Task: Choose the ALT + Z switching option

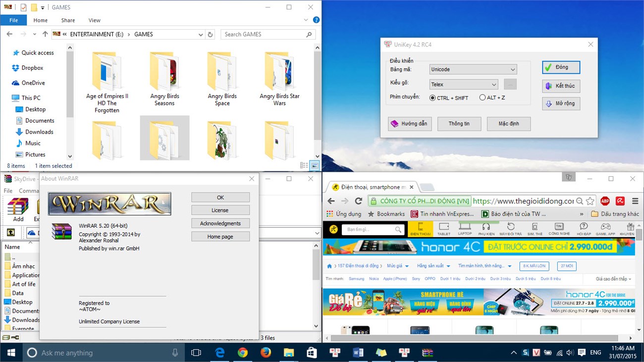Action: [x=482, y=98]
